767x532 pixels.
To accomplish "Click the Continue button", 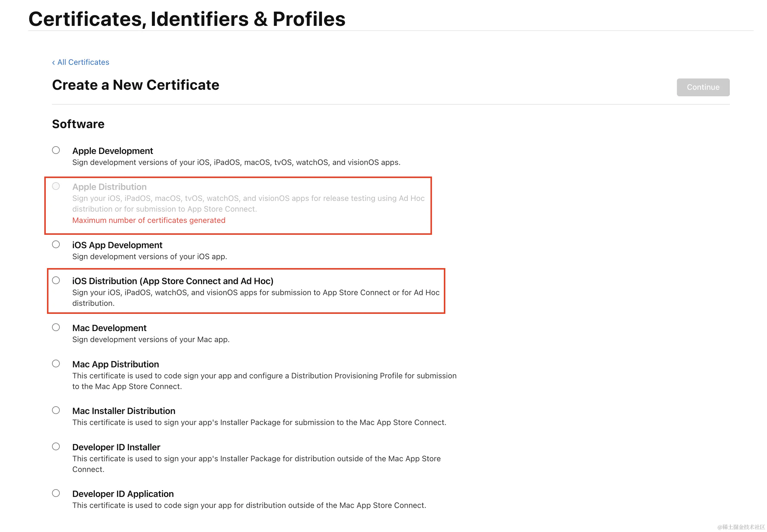I will click(x=703, y=87).
